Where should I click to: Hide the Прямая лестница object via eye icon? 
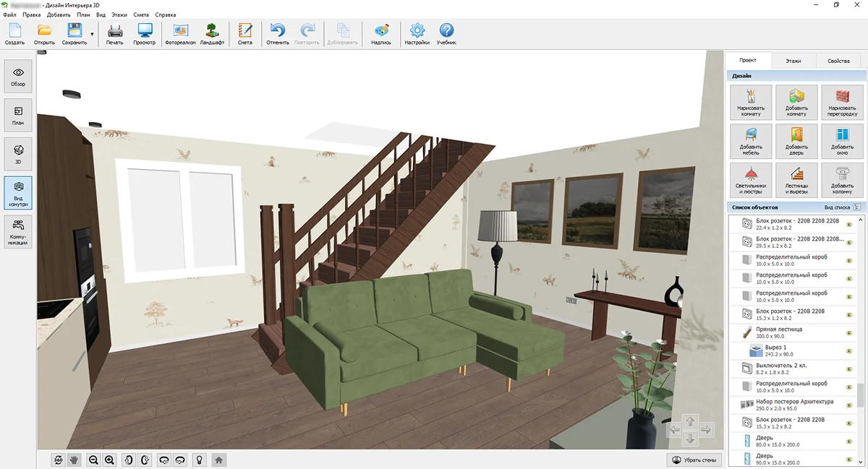(849, 333)
